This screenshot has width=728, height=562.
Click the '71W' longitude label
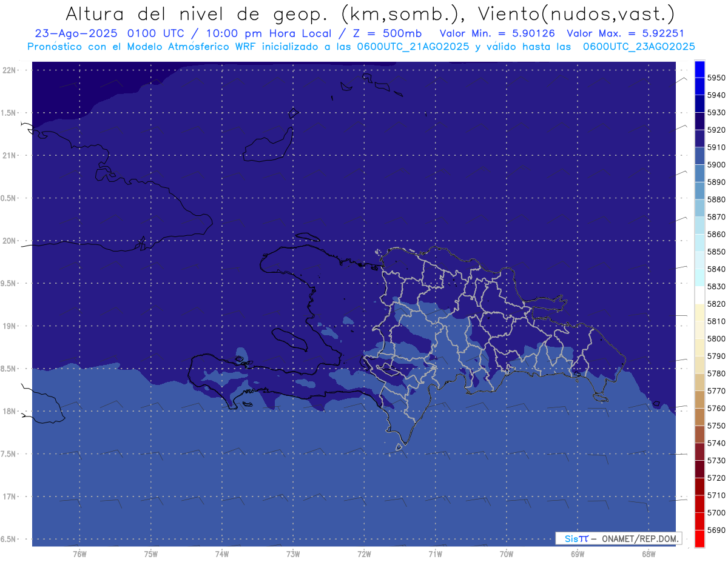[x=435, y=554]
